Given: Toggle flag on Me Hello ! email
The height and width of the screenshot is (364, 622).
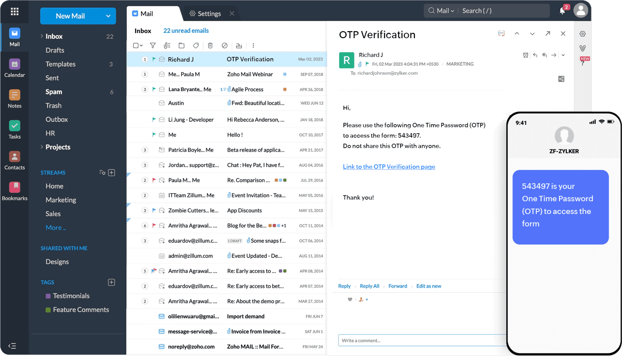Looking at the screenshot, I should pos(154,134).
